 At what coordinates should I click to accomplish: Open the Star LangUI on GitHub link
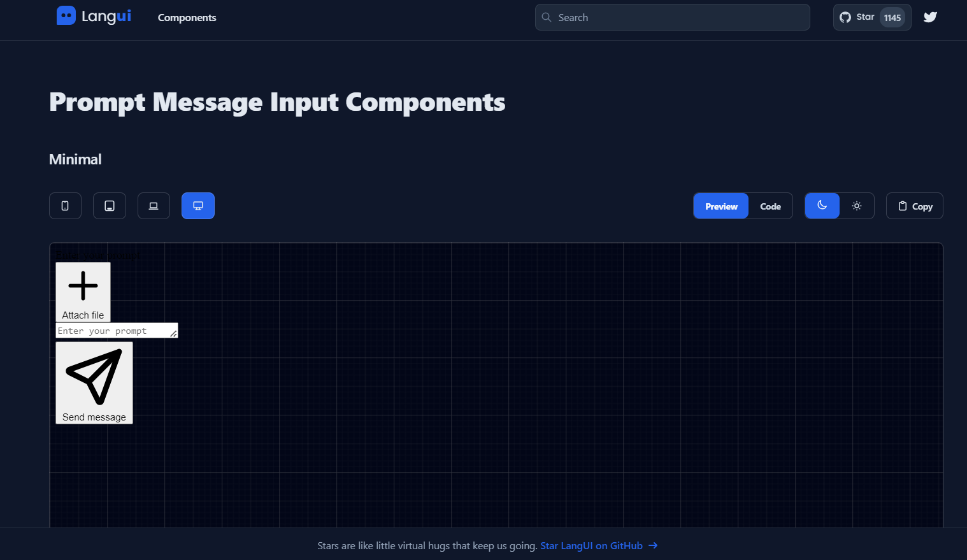click(x=591, y=545)
